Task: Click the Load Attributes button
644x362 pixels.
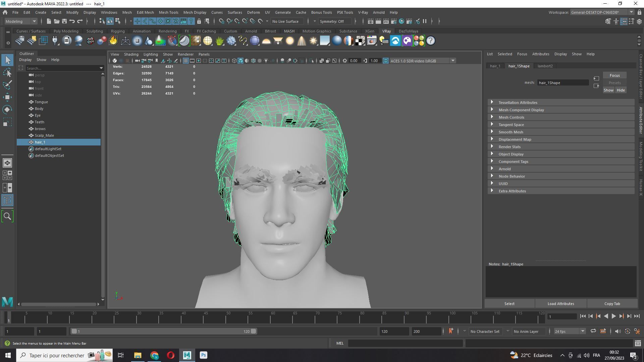Action: pos(560,304)
